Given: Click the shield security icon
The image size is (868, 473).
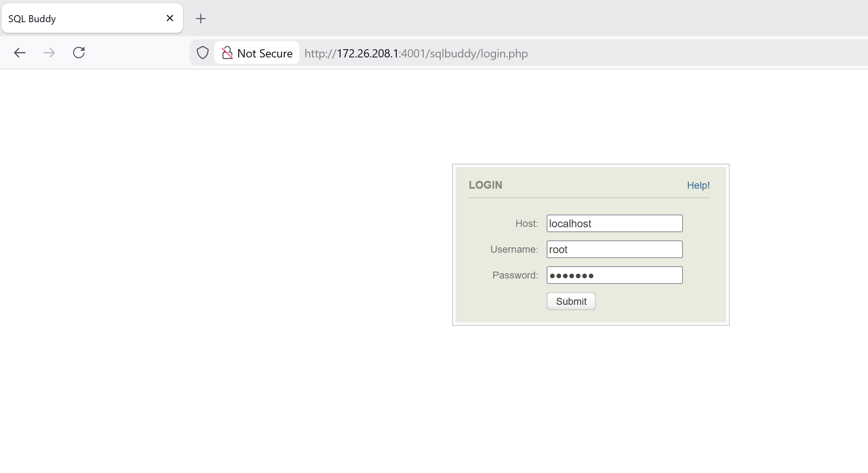Looking at the screenshot, I should pyautogui.click(x=202, y=53).
